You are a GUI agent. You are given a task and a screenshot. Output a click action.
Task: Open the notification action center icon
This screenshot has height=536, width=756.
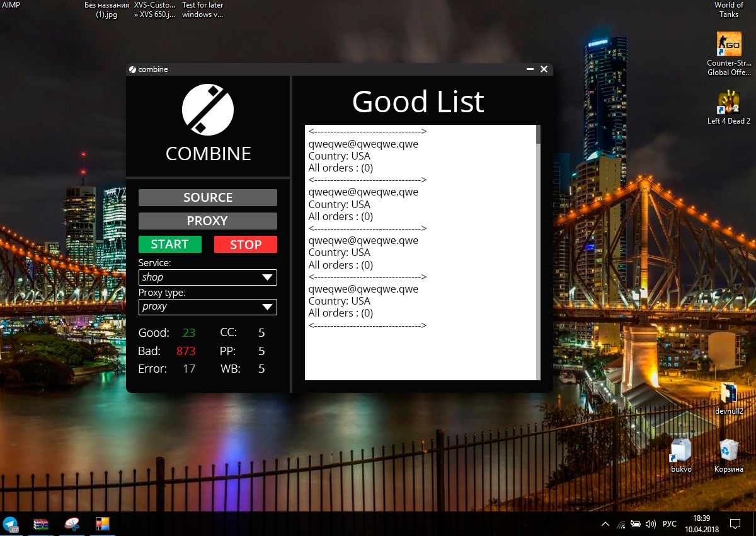735,524
